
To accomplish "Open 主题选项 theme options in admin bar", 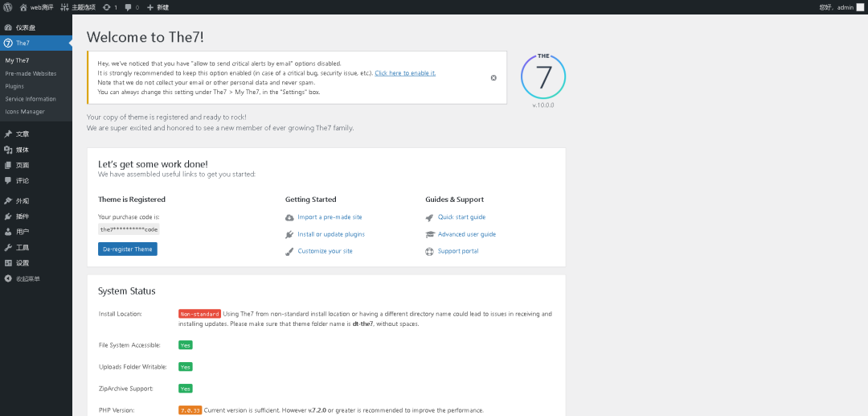I will pyautogui.click(x=77, y=7).
